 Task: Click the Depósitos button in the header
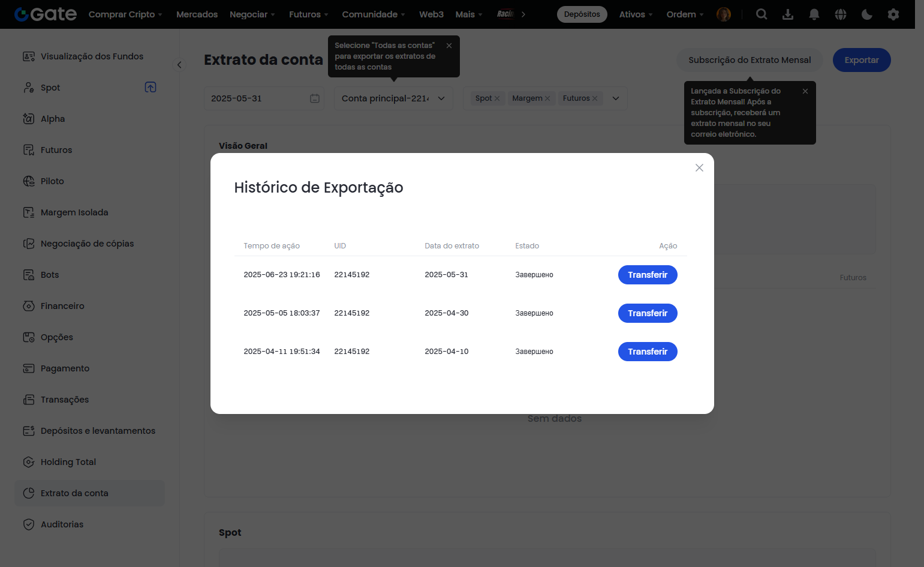(x=582, y=14)
